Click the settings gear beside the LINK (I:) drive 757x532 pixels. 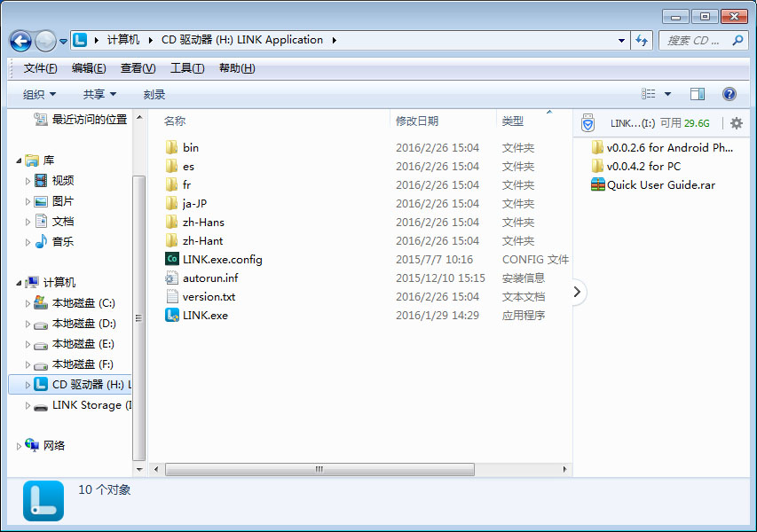pos(736,123)
